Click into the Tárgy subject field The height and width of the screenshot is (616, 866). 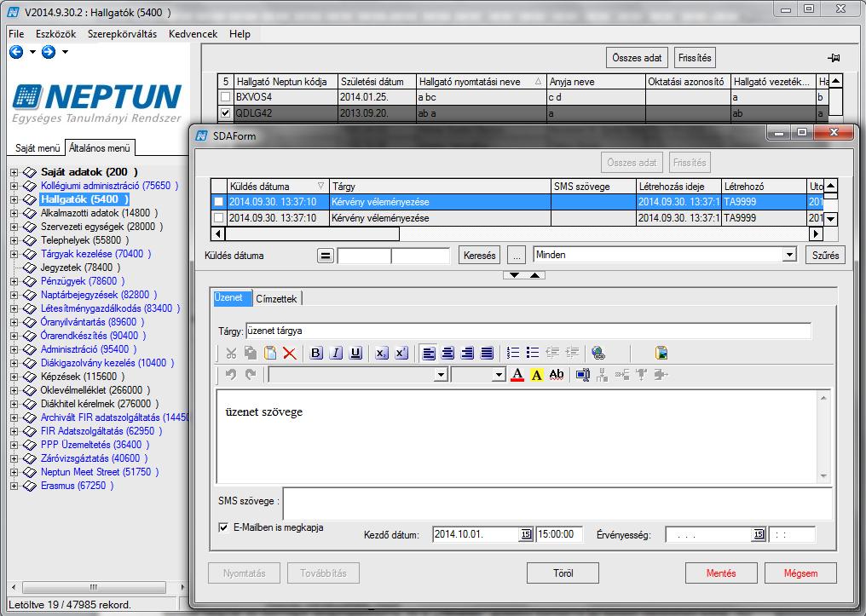[528, 331]
